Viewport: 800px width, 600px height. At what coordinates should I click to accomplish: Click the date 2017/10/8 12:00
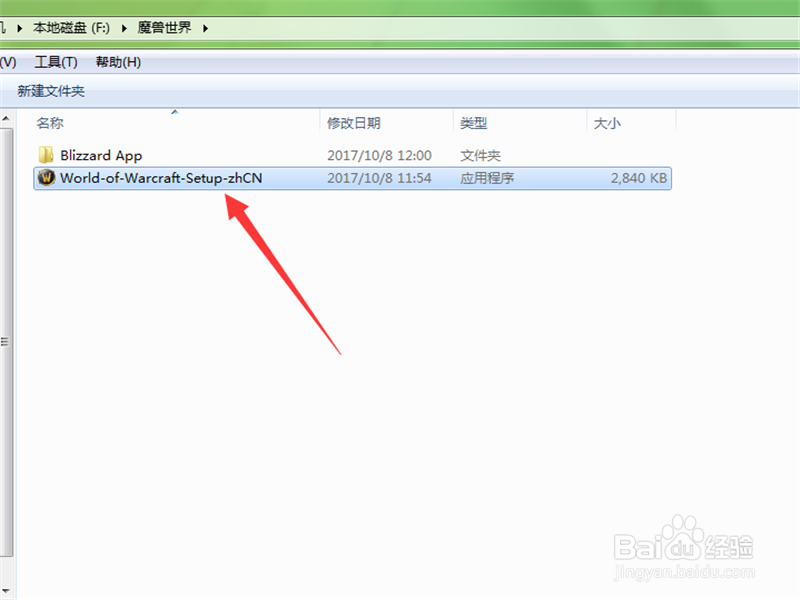(379, 155)
